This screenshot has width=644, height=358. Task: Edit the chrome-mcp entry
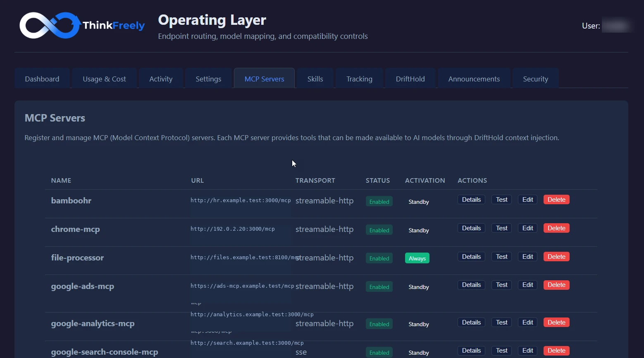tap(528, 228)
